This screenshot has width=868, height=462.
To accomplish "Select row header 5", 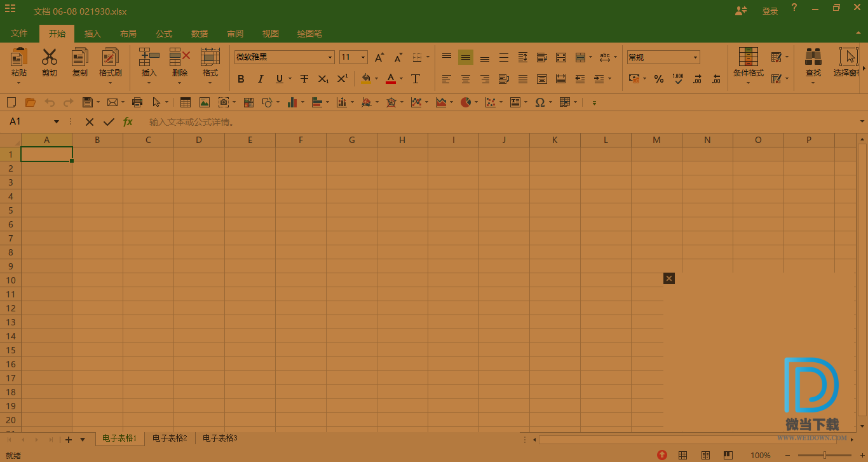I will pyautogui.click(x=11, y=210).
